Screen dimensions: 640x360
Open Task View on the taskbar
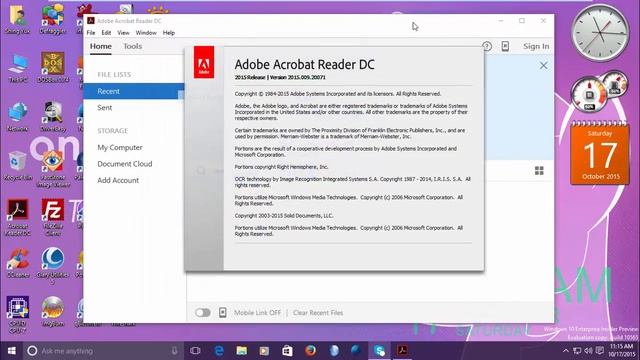click(x=195, y=351)
